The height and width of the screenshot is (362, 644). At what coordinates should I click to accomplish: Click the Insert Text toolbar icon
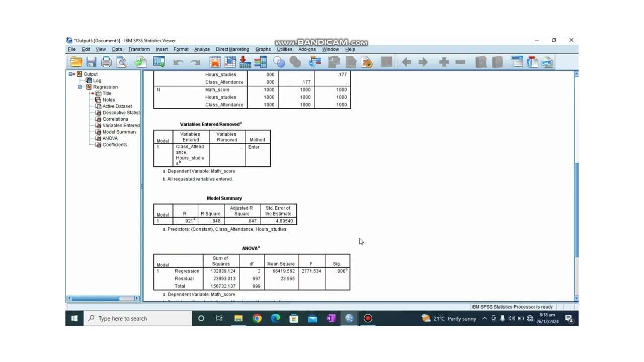coord(548,62)
